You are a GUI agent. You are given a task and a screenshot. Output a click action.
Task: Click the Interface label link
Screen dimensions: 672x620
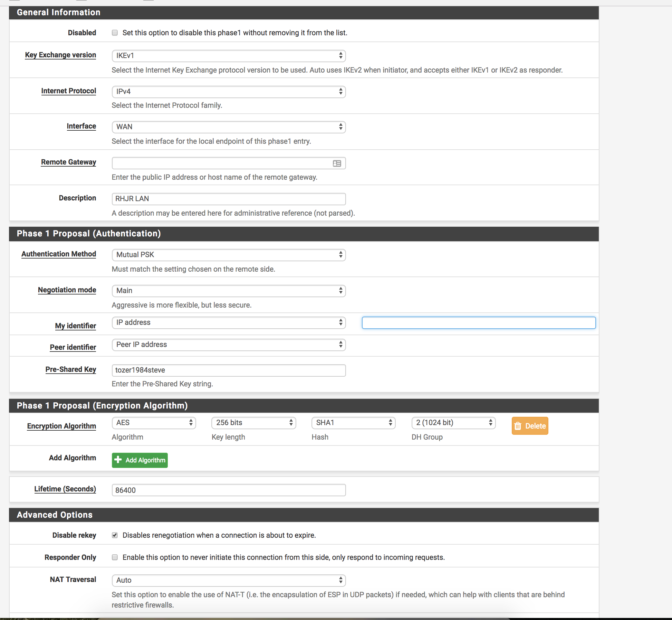pos(81,126)
